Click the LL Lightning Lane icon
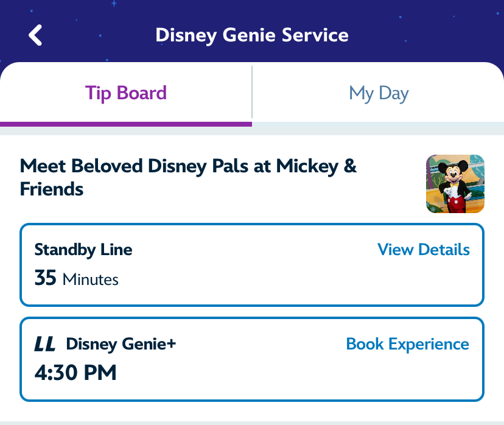 [45, 344]
